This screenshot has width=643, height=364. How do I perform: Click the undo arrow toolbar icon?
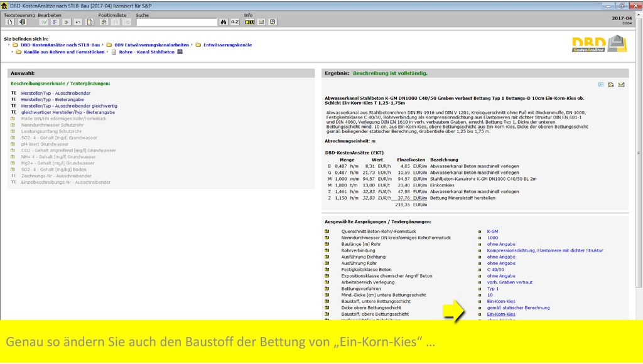click(x=78, y=22)
